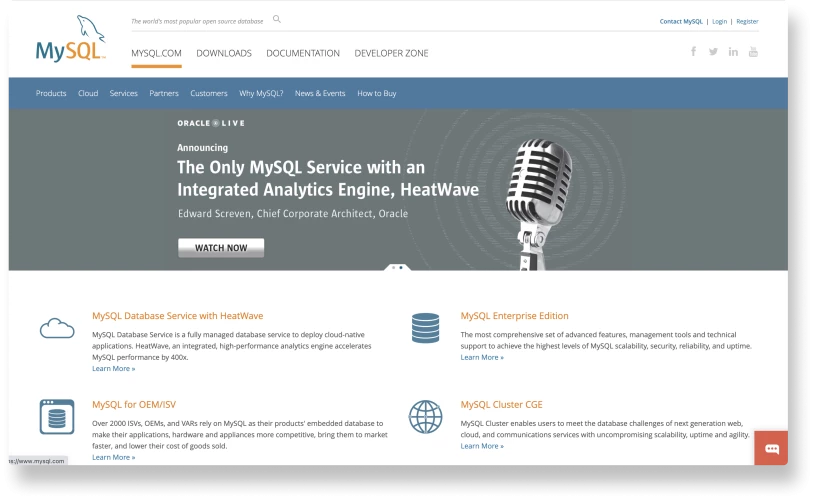Open the search magnifier icon
The height and width of the screenshot is (500, 814).
click(277, 19)
